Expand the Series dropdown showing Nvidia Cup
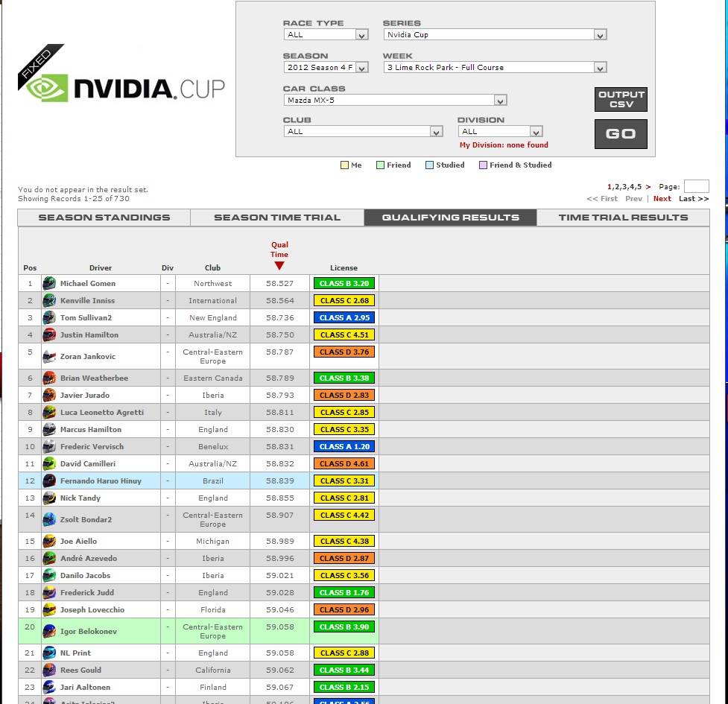The height and width of the screenshot is (704, 728). 495,35
